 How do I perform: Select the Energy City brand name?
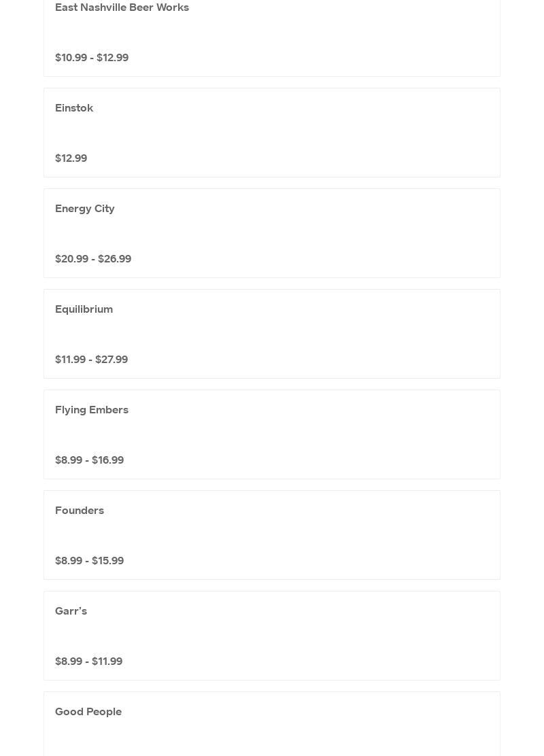[x=85, y=209]
